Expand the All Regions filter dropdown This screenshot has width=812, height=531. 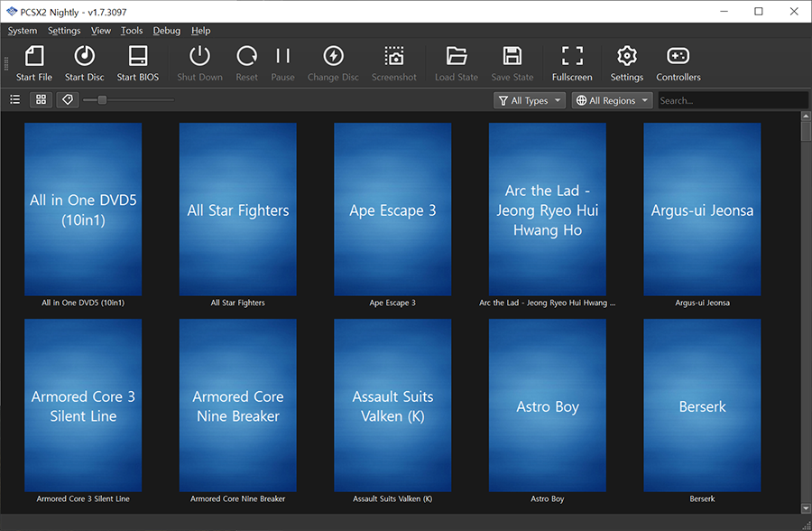click(612, 100)
